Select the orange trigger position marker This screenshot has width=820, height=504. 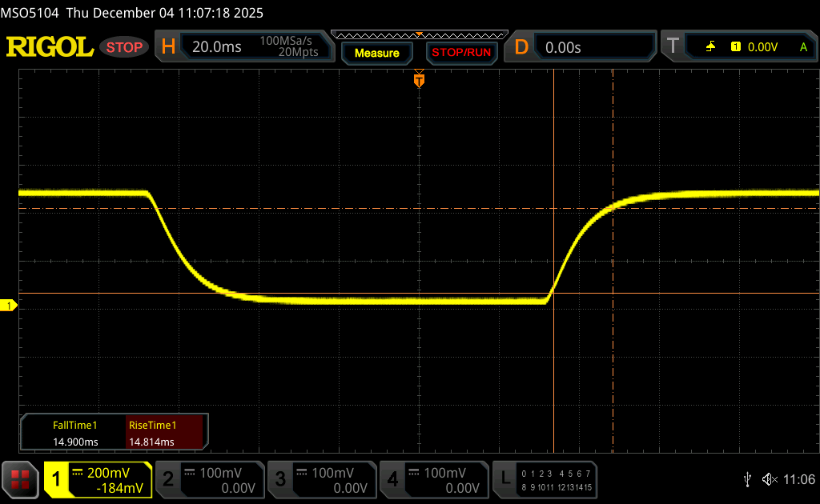418,80
